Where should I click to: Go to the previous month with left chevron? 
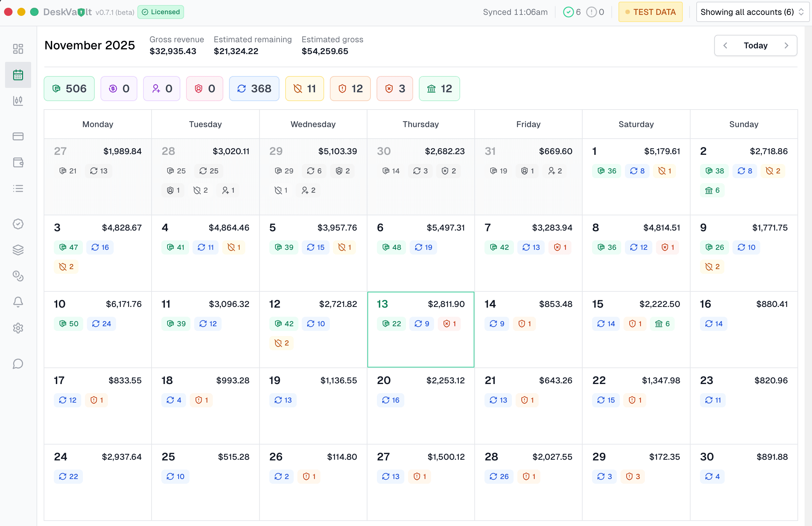(725, 45)
